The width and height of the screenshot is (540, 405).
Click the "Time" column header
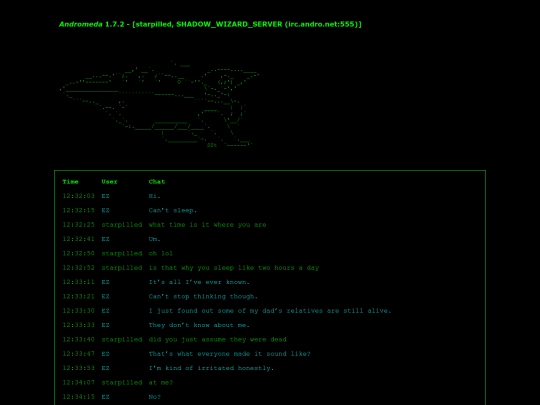point(70,181)
